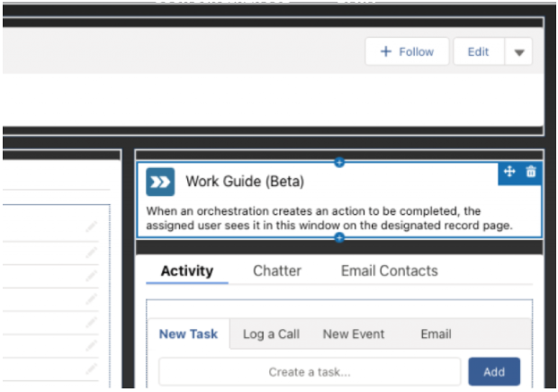Click the Edit button
This screenshot has width=558, height=392.
pyautogui.click(x=478, y=52)
